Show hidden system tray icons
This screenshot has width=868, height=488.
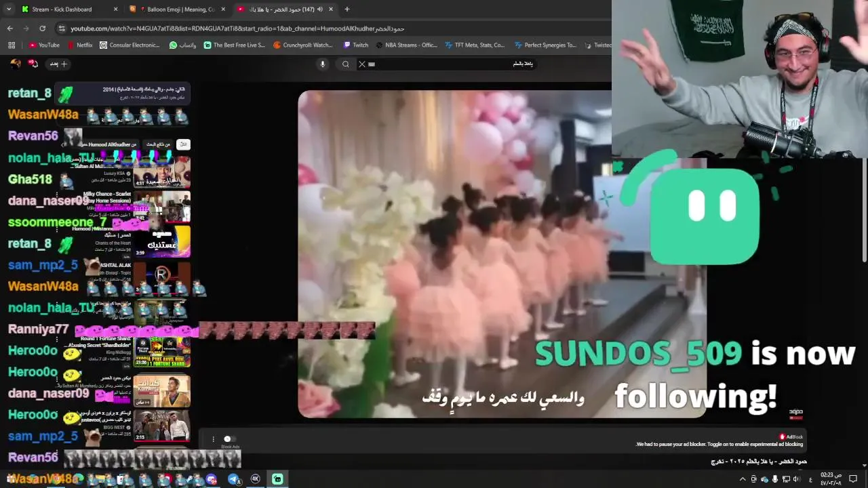[743, 479]
